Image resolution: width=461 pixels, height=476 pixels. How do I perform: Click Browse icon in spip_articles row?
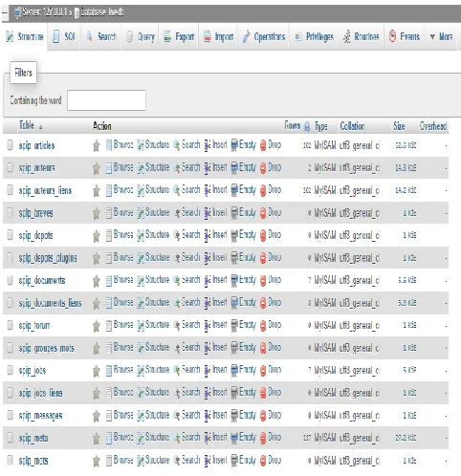pyautogui.click(x=109, y=145)
